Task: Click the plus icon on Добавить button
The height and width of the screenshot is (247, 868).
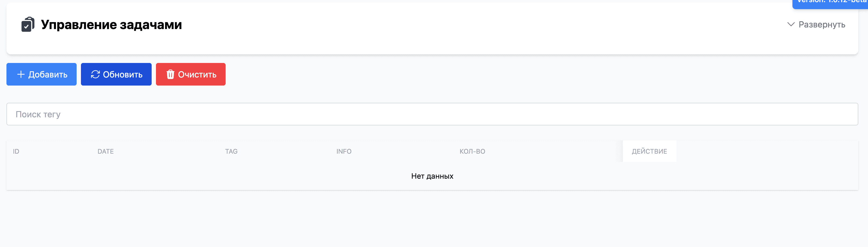Action: pyautogui.click(x=21, y=75)
